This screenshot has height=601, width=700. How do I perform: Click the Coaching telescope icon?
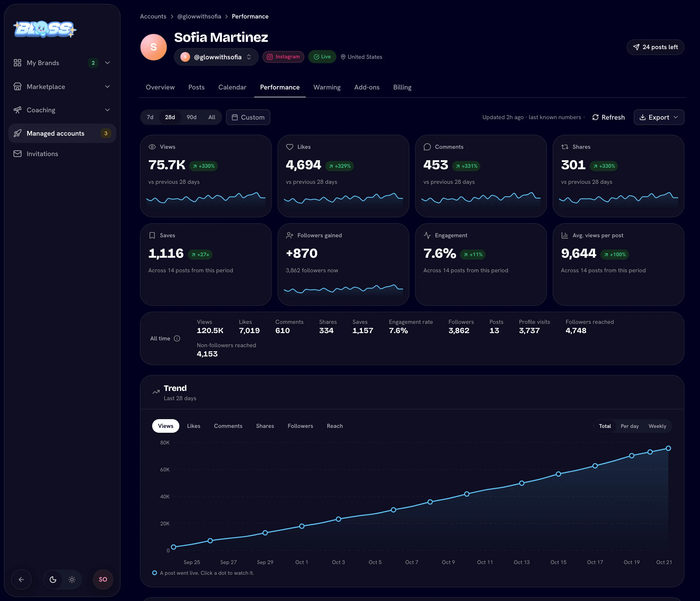17,110
